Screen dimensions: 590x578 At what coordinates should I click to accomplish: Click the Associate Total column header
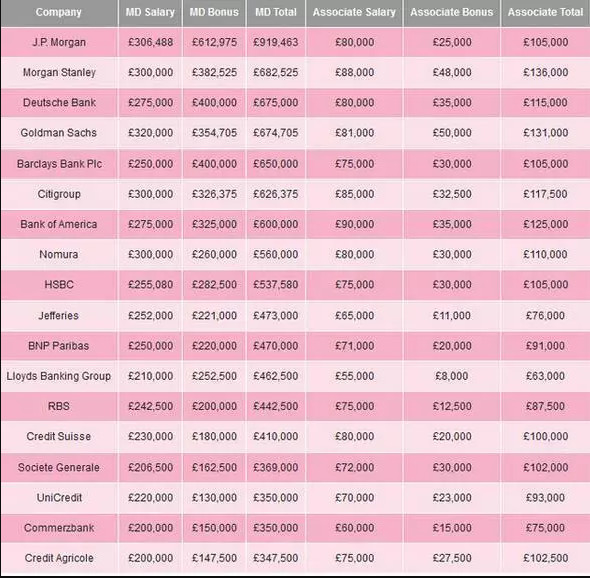tap(546, 12)
